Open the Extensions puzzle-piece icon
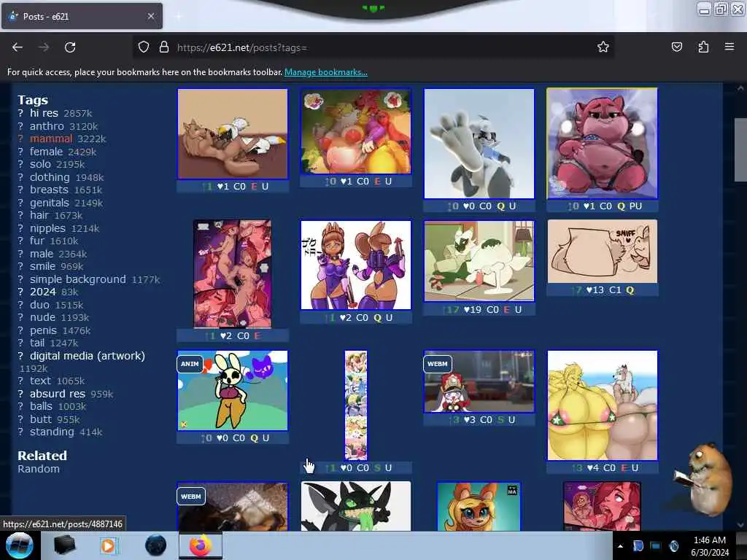Image resolution: width=747 pixels, height=560 pixels. 703,47
